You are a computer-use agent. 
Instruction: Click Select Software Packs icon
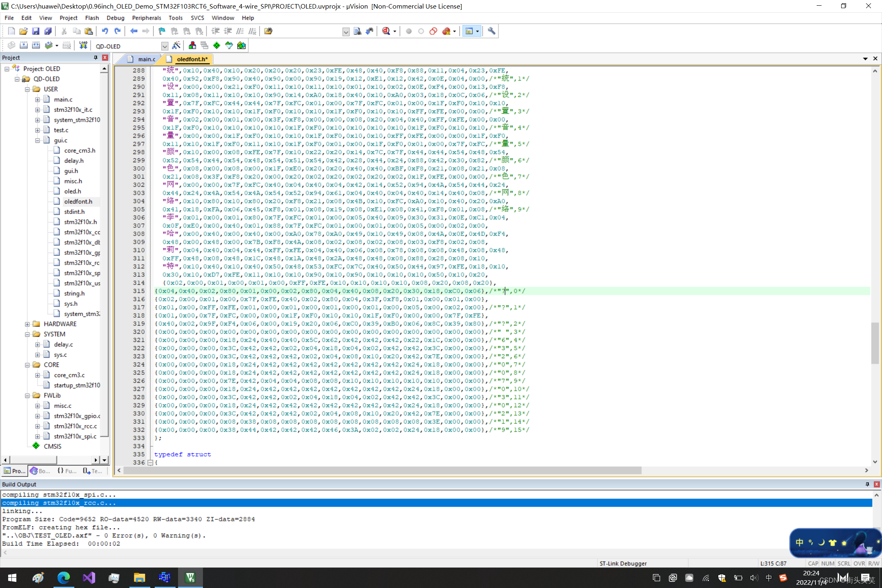coord(229,46)
